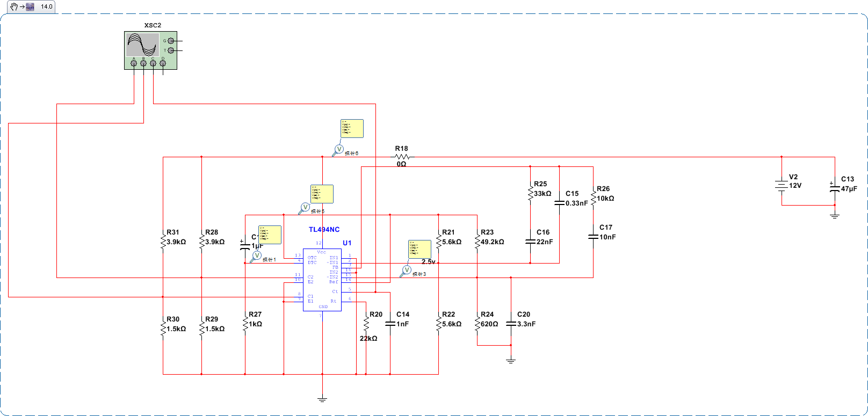The width and height of the screenshot is (868, 416).
Task: Select resistor R31 symbol
Action: (x=163, y=242)
